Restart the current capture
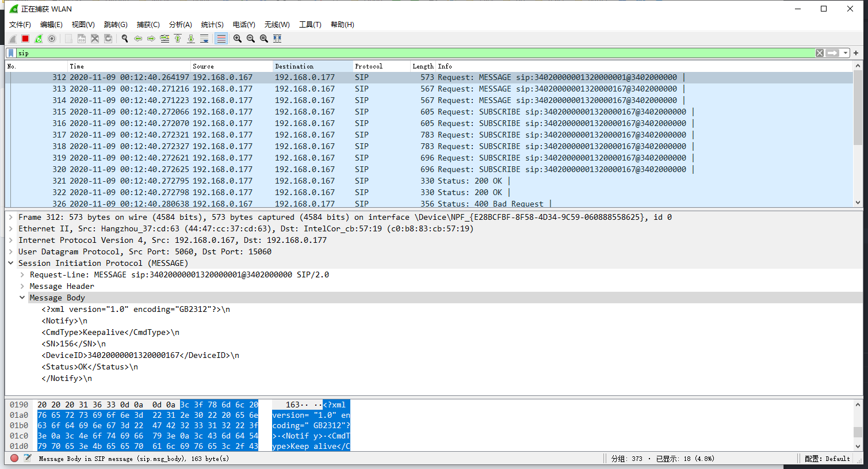This screenshot has width=868, height=469. click(39, 39)
